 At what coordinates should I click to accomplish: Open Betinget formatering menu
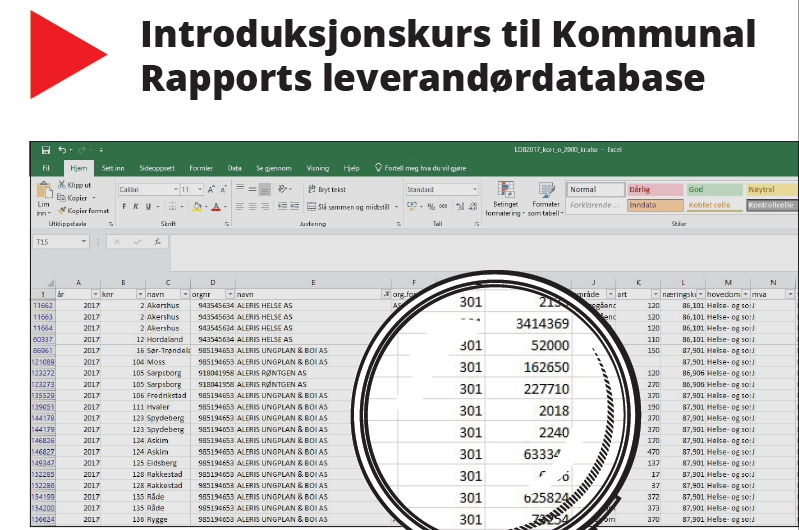coord(505,199)
